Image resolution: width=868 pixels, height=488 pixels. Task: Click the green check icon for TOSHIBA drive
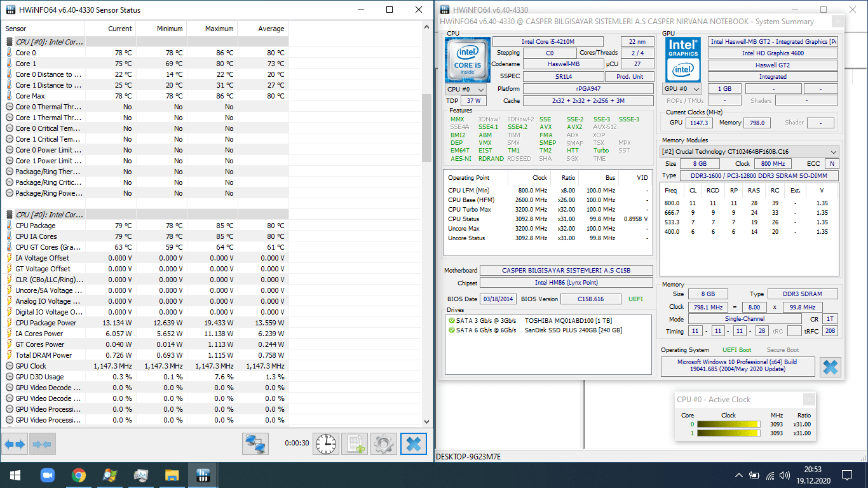[x=452, y=320]
